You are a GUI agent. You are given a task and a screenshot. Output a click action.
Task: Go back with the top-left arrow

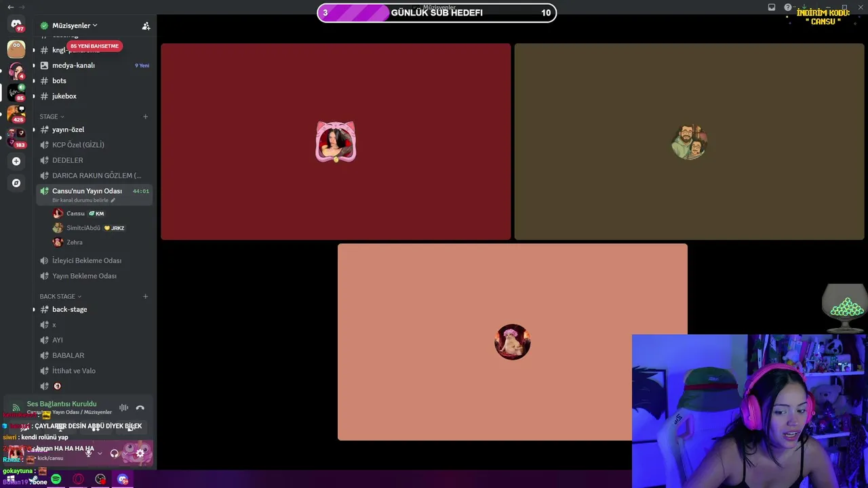click(10, 7)
